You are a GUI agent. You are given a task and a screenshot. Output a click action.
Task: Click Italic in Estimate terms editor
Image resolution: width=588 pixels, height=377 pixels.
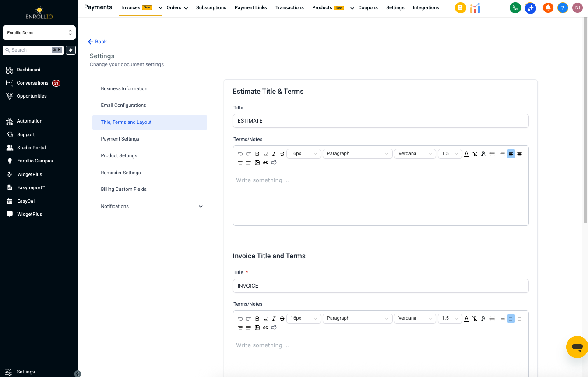point(274,154)
